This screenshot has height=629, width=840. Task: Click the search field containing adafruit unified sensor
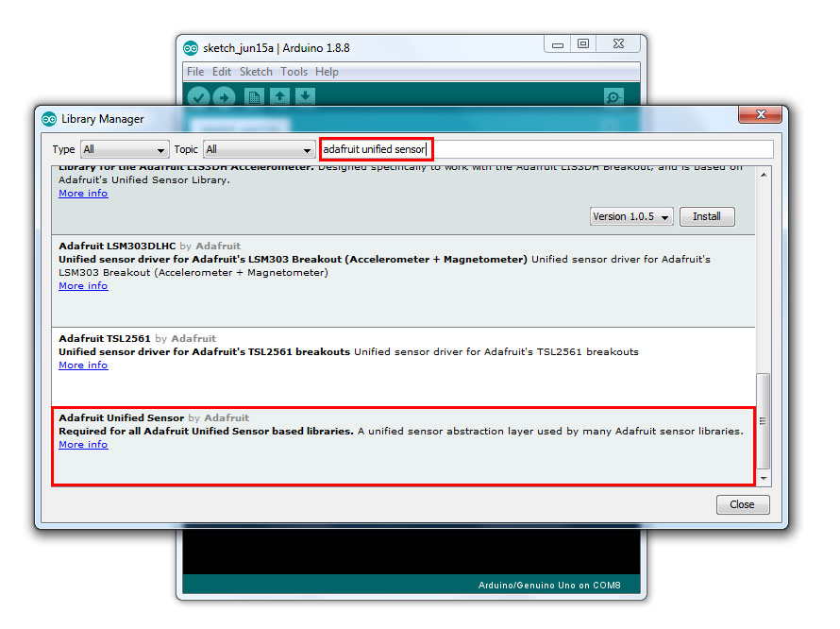pyautogui.click(x=546, y=149)
